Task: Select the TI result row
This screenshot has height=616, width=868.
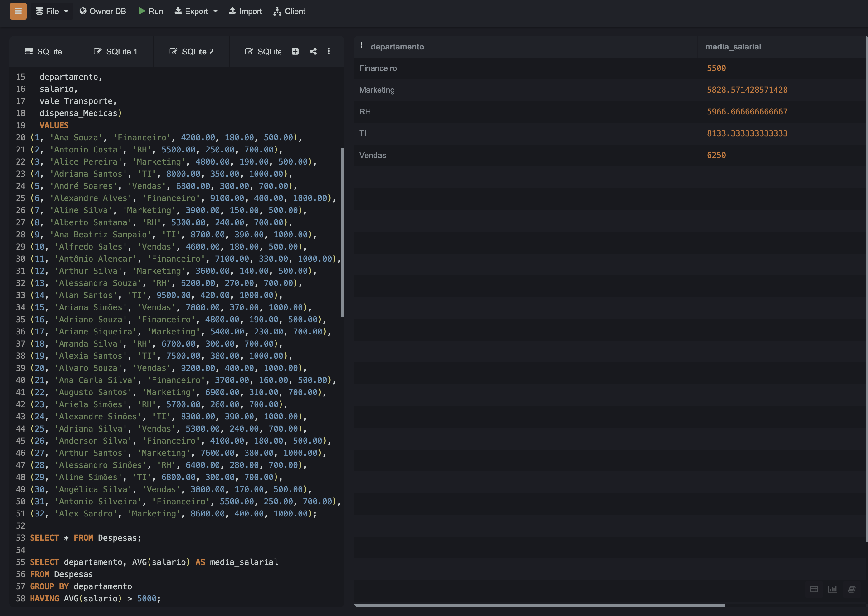Action: coord(610,133)
